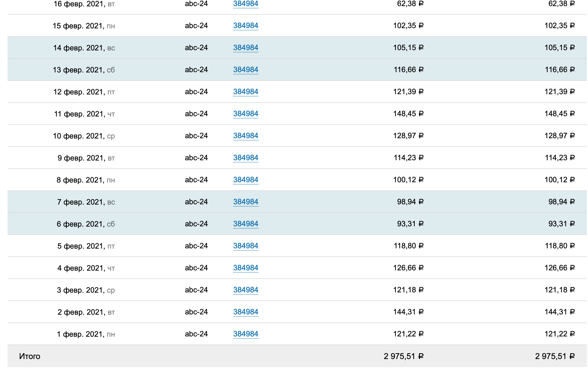
Task: Select right-column amount 144,31 ₽
Action: pos(560,312)
